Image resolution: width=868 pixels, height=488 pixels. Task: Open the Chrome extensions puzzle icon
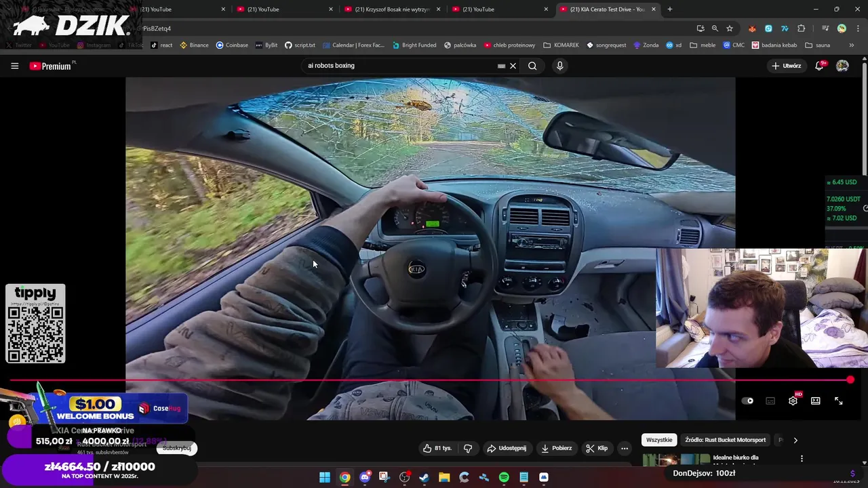[802, 28]
